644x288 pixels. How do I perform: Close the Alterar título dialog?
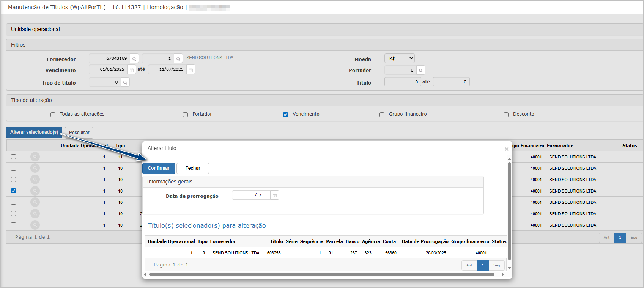[x=507, y=149]
